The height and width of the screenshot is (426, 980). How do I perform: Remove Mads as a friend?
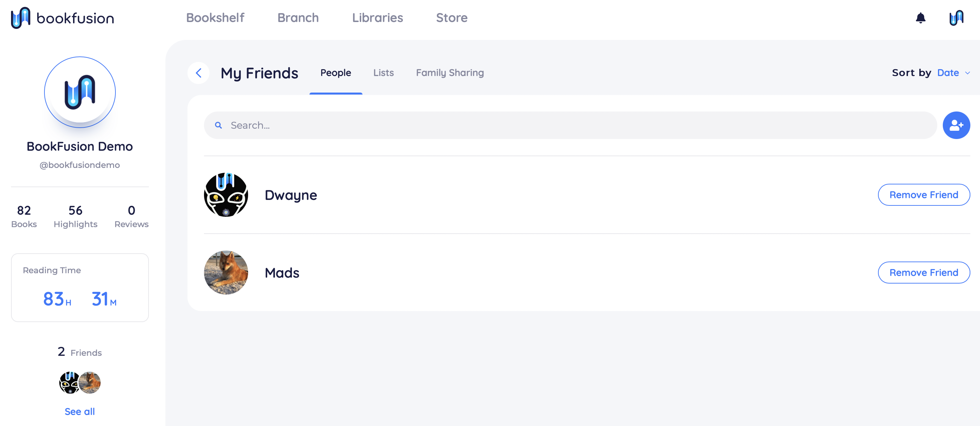[x=924, y=273]
